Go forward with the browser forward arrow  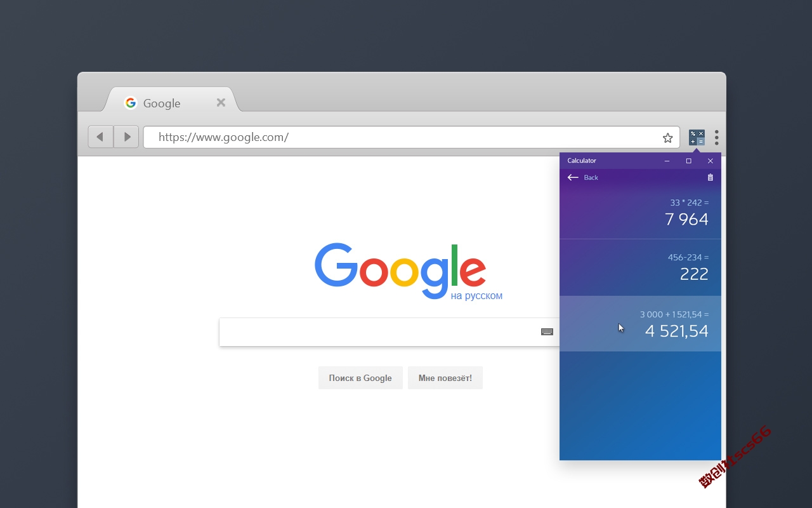tap(126, 137)
